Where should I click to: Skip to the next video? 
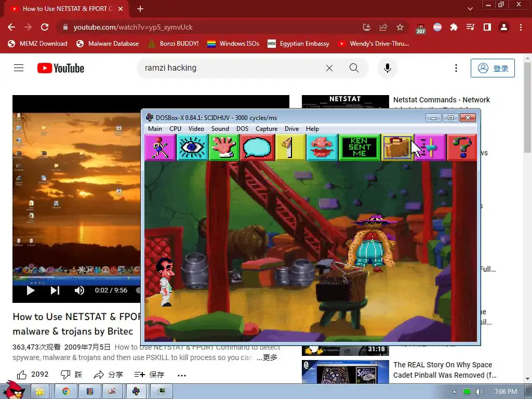point(55,290)
